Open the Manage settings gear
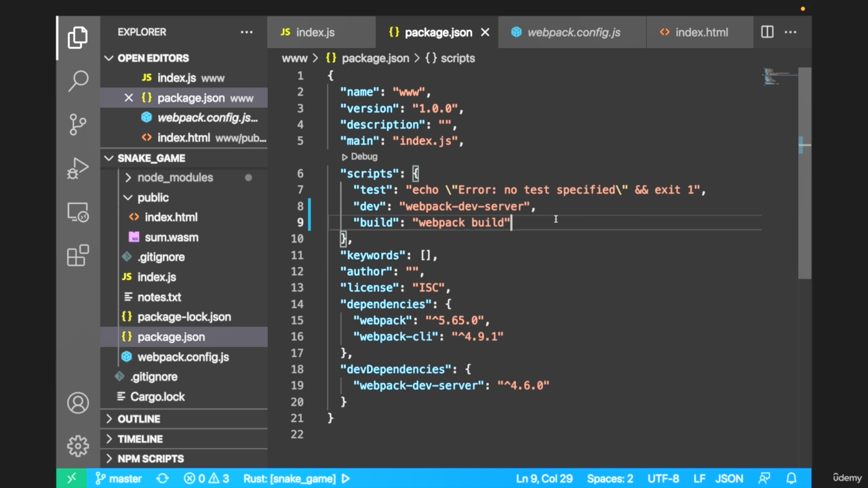The height and width of the screenshot is (488, 868). point(78,446)
